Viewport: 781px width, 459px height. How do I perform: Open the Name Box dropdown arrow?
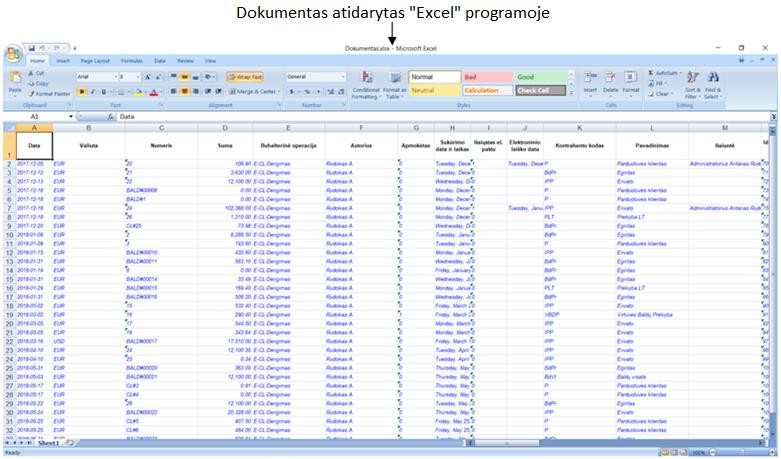[71, 117]
